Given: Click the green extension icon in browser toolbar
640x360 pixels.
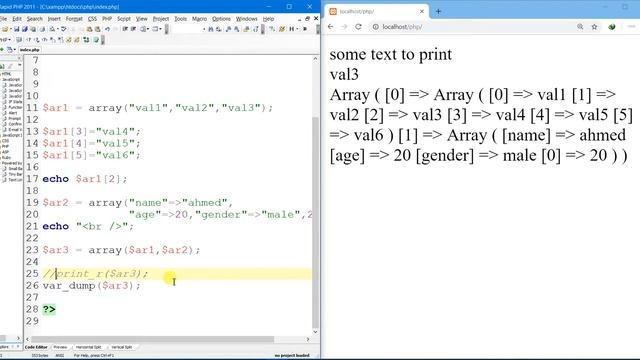Looking at the screenshot, I should 611,27.
